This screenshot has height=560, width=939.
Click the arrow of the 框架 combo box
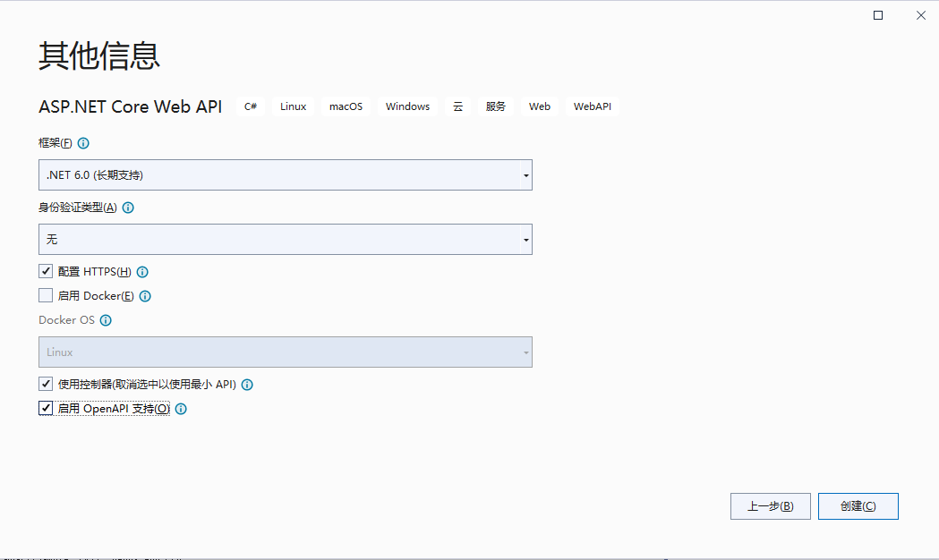click(x=525, y=175)
